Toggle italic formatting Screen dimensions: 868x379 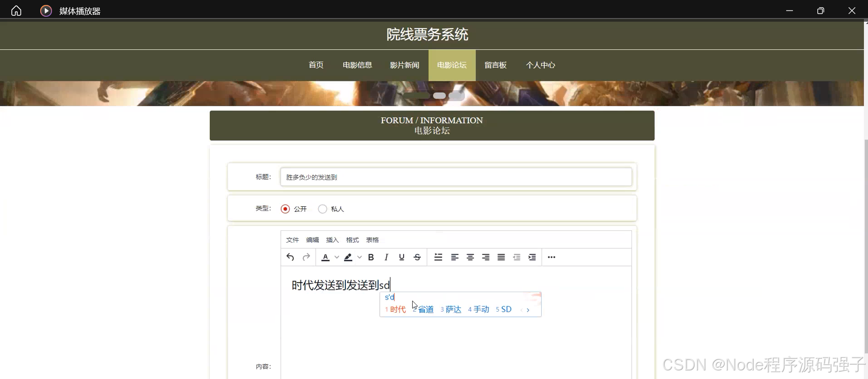pos(386,257)
